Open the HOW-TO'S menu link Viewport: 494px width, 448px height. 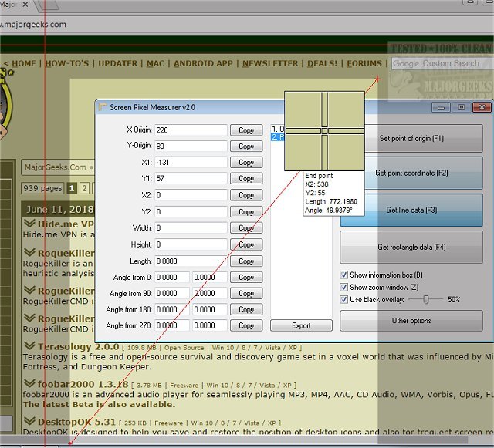point(67,63)
